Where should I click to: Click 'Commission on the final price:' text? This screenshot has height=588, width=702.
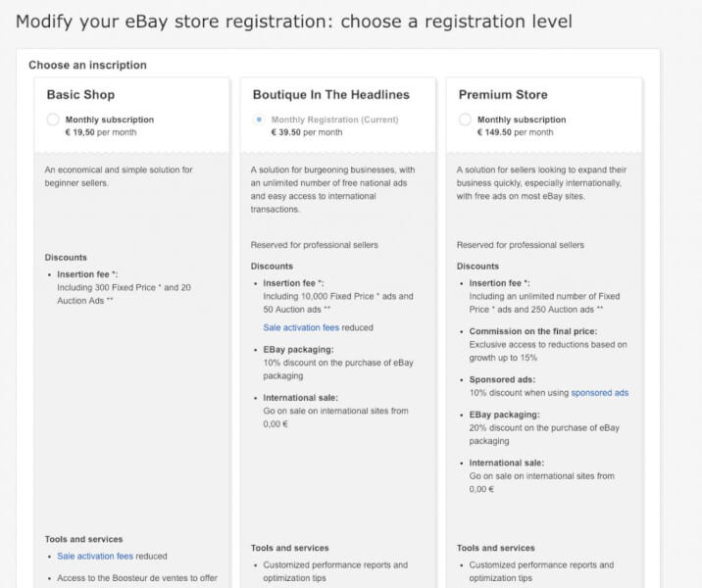(x=532, y=331)
